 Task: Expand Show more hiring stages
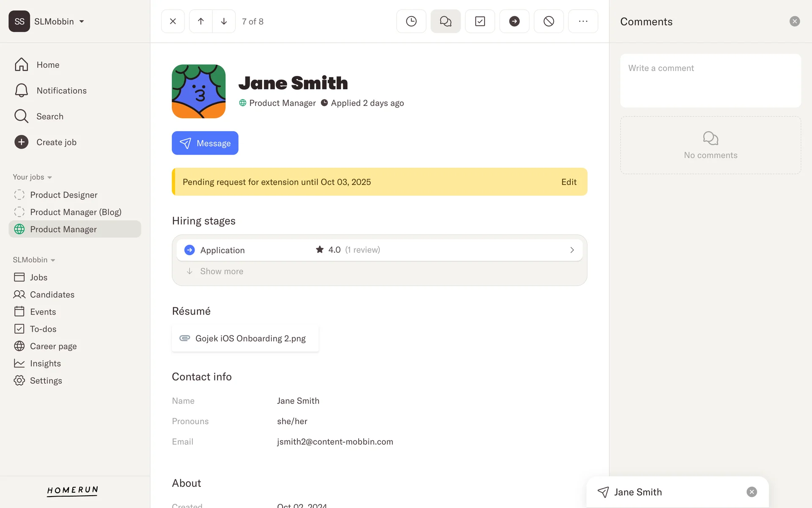[x=222, y=271]
